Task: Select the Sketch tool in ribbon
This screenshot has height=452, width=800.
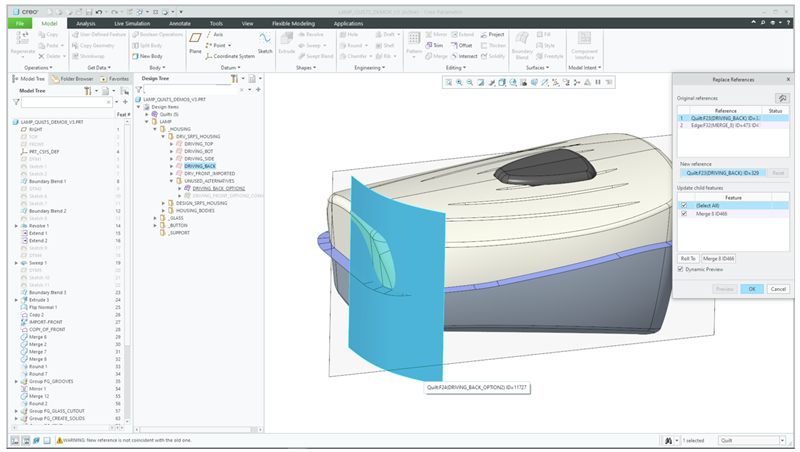Action: pyautogui.click(x=265, y=42)
